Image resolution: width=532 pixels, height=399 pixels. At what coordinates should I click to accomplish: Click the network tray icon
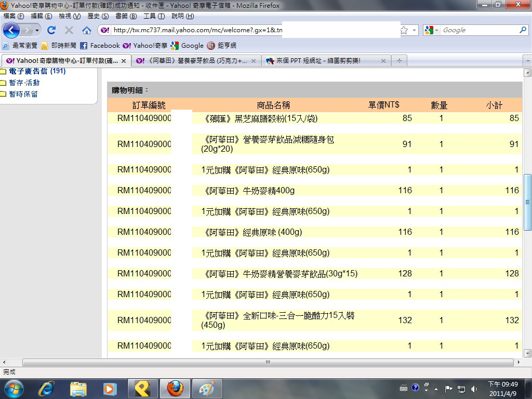(x=461, y=389)
